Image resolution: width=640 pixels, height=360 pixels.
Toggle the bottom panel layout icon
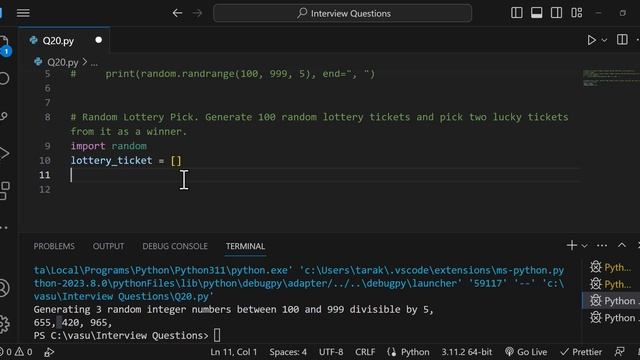coord(537,13)
